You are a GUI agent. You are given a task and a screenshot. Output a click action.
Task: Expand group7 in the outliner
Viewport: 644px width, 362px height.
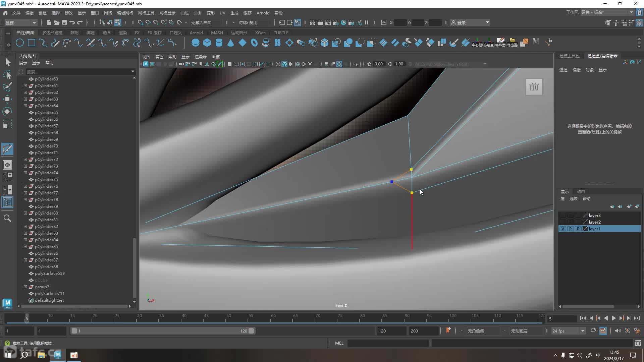pos(25,287)
